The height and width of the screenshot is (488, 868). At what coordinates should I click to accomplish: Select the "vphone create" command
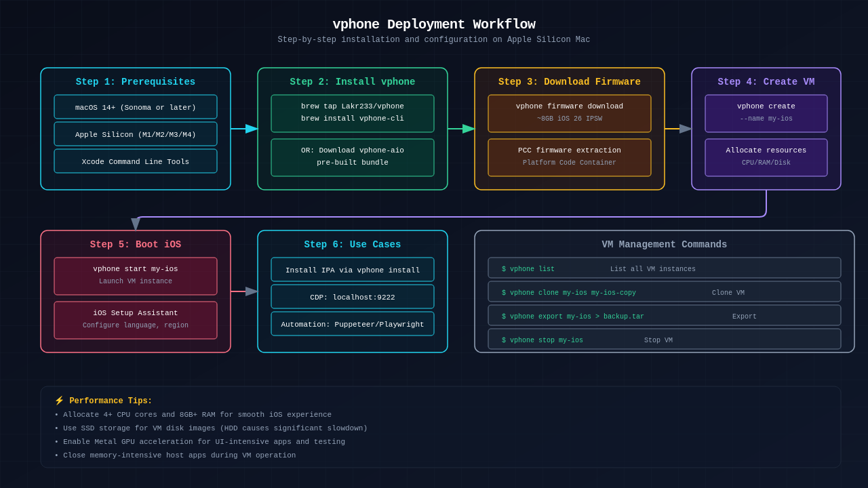(x=766, y=106)
